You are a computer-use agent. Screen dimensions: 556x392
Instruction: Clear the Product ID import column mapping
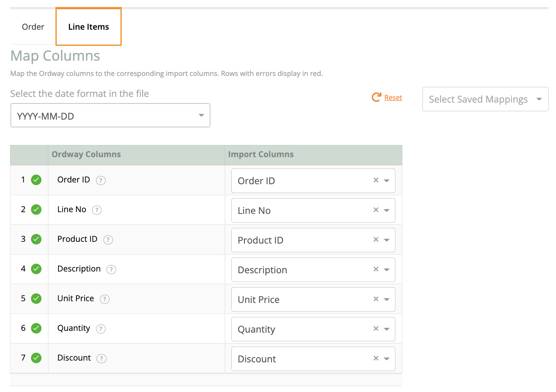pyautogui.click(x=376, y=240)
